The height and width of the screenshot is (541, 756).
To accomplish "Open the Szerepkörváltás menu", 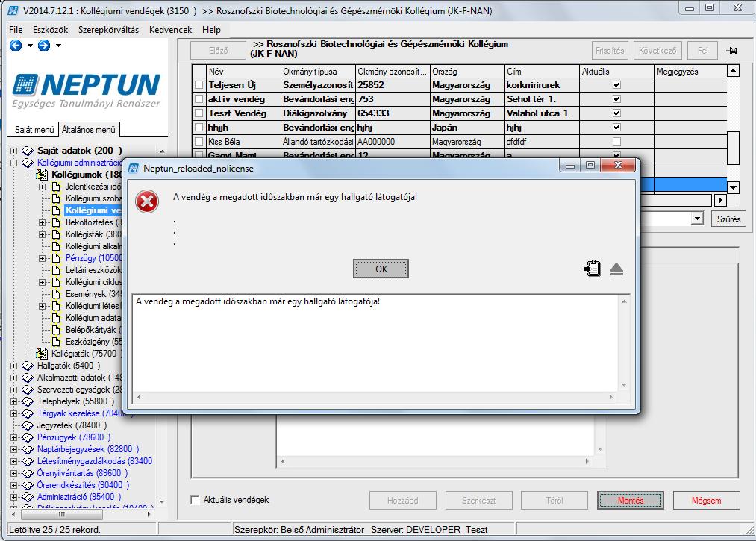I will [x=108, y=29].
